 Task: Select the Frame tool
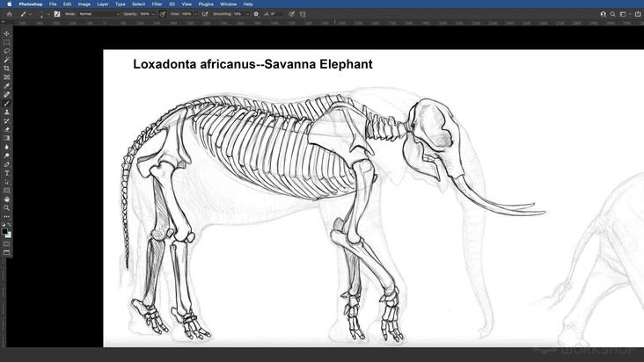coord(6,77)
